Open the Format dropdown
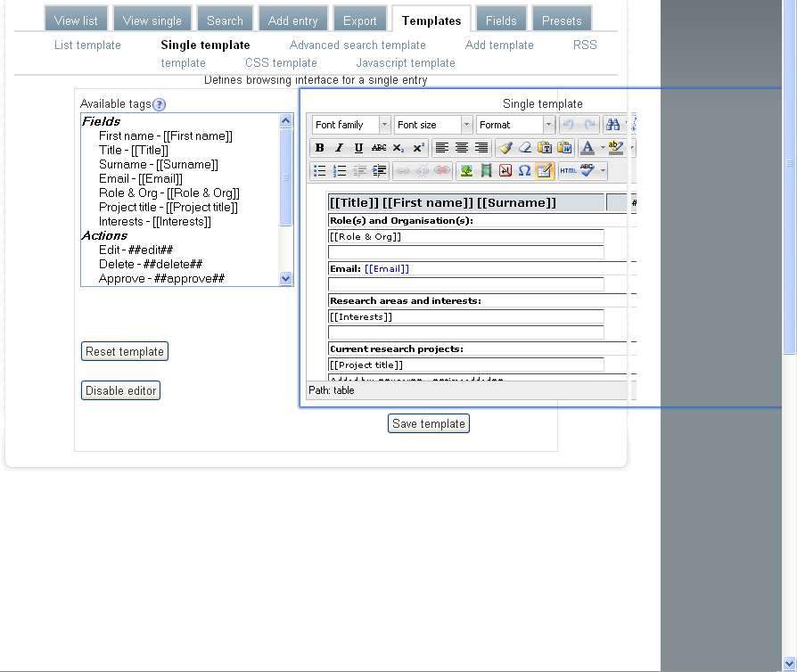Viewport: 797px width, 672px height. point(515,125)
